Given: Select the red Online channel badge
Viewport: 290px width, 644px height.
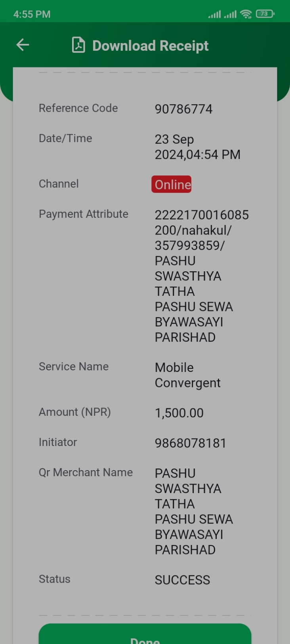Looking at the screenshot, I should pyautogui.click(x=172, y=184).
